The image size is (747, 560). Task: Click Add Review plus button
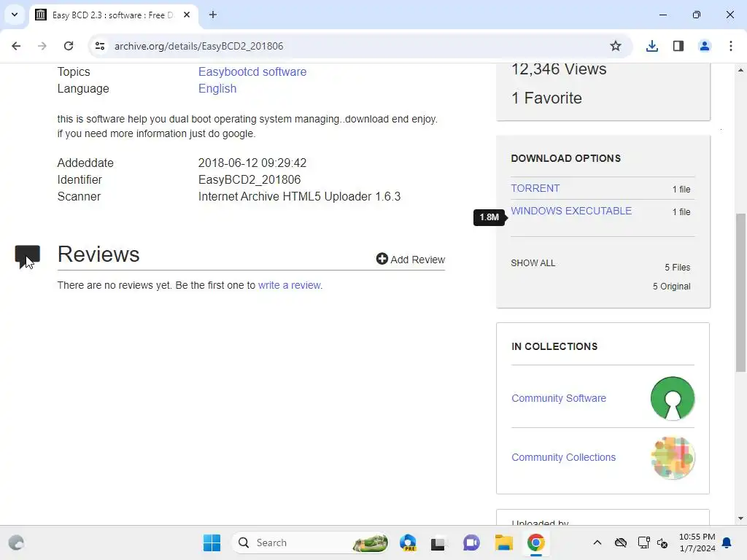(x=410, y=259)
